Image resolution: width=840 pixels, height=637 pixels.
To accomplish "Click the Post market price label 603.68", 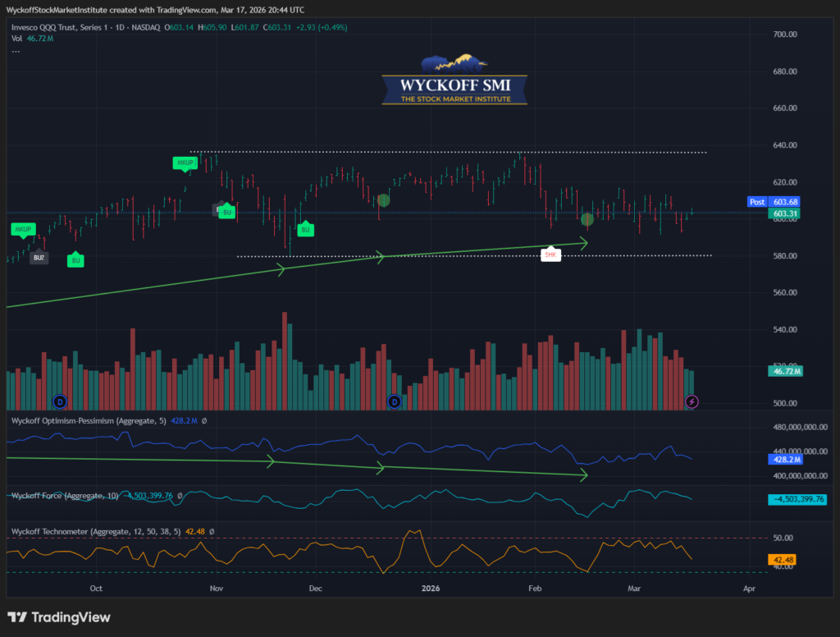I will coord(770,202).
